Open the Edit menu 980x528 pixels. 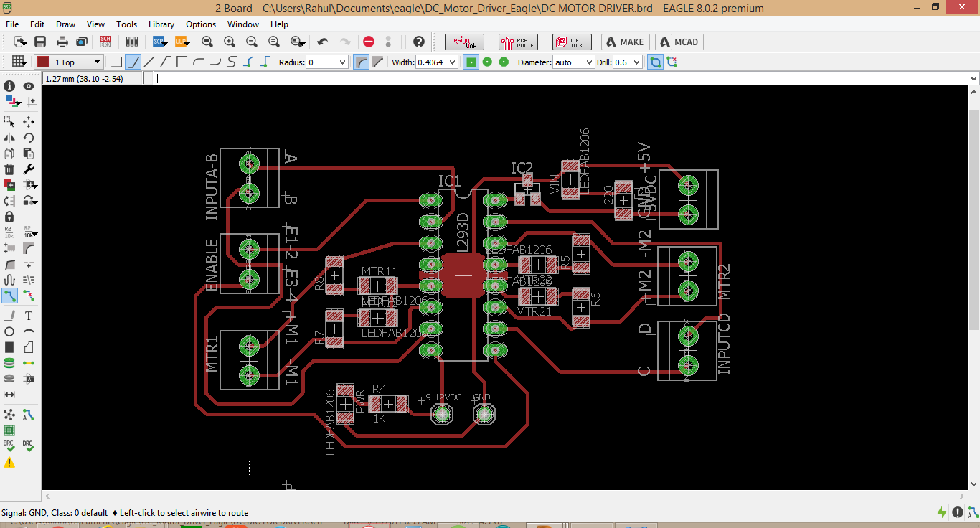pos(37,24)
